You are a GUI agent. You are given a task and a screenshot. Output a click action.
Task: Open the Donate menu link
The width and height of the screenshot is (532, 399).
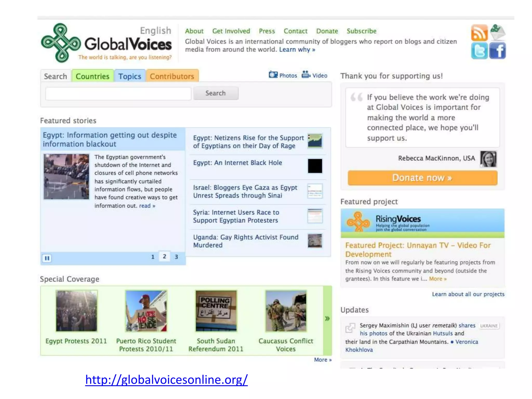pos(327,31)
